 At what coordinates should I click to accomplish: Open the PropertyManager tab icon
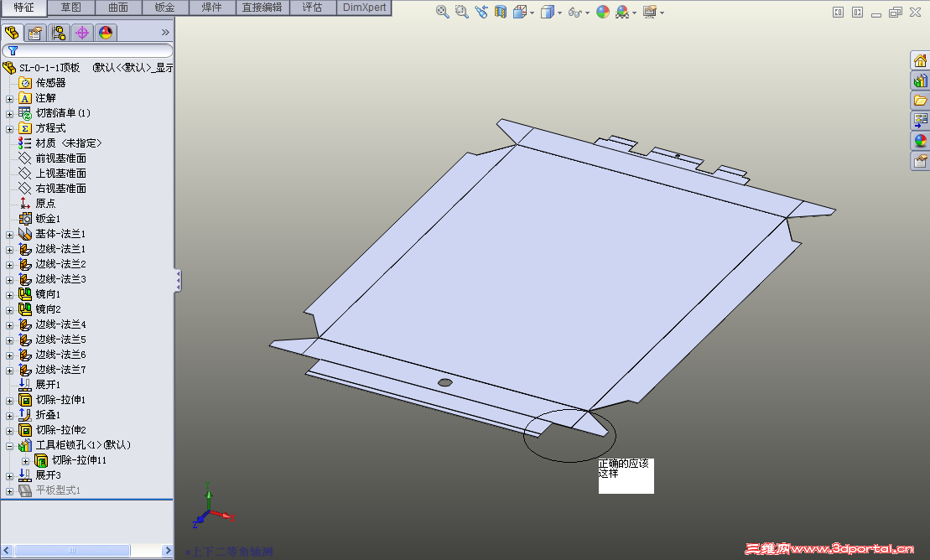click(35, 33)
